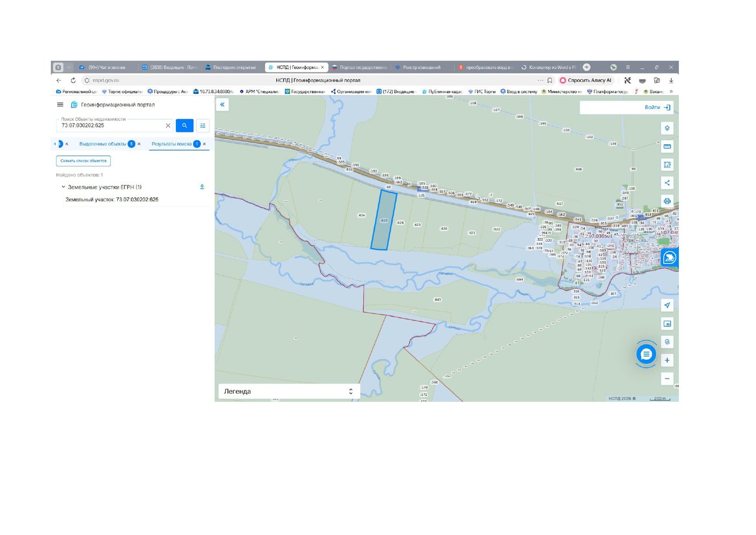Click the cadastral number search field
Image resolution: width=756 pixels, height=535 pixels.
pos(112,125)
